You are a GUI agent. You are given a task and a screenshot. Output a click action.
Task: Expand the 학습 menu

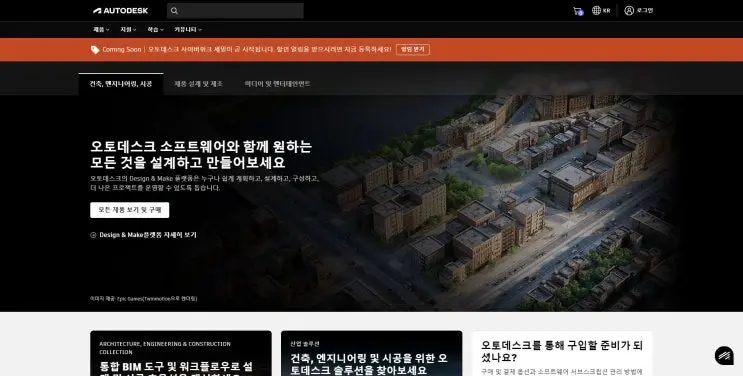[155, 29]
